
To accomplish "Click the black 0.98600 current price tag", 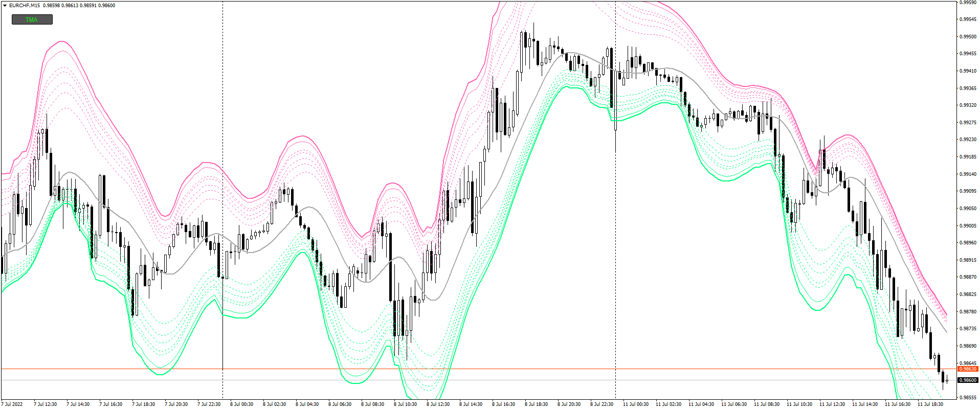I will tap(968, 380).
